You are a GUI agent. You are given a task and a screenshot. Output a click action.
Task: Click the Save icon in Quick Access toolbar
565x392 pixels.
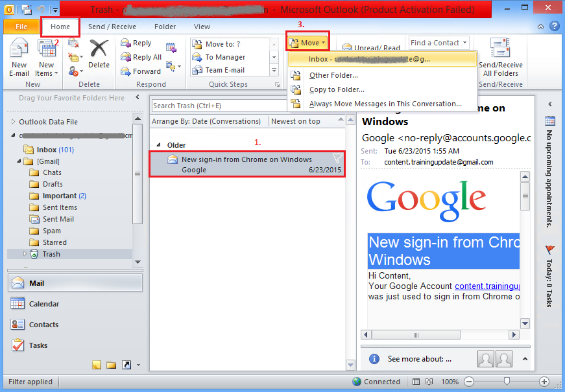(x=27, y=9)
